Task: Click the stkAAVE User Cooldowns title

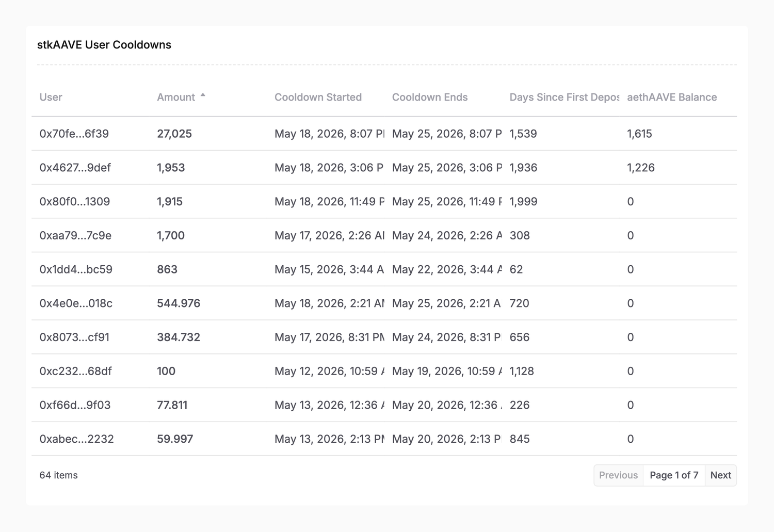Action: click(x=104, y=45)
